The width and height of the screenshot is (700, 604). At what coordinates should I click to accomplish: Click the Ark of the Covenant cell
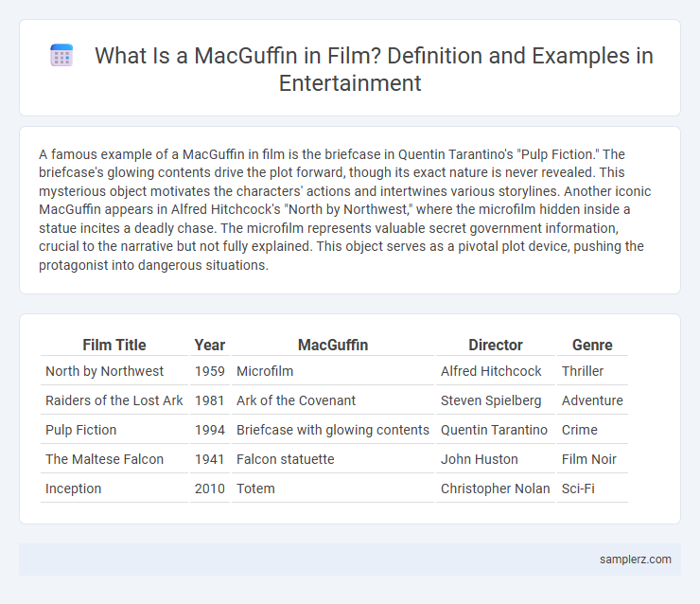[x=333, y=400]
